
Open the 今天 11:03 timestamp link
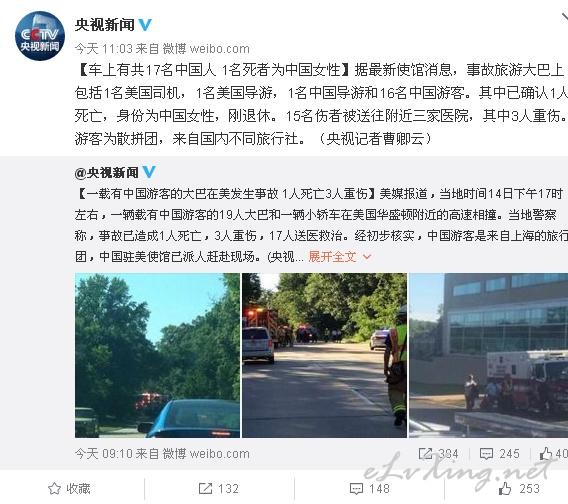click(104, 49)
